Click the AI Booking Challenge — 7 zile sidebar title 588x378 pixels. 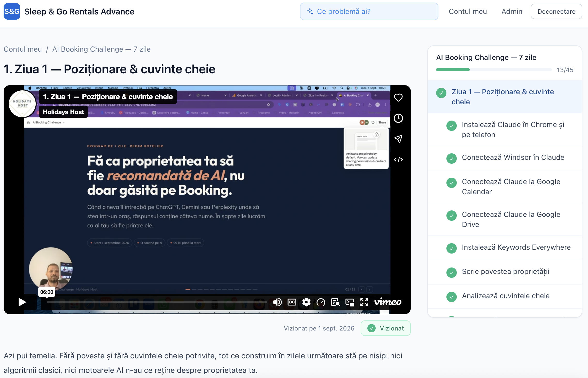pos(486,57)
